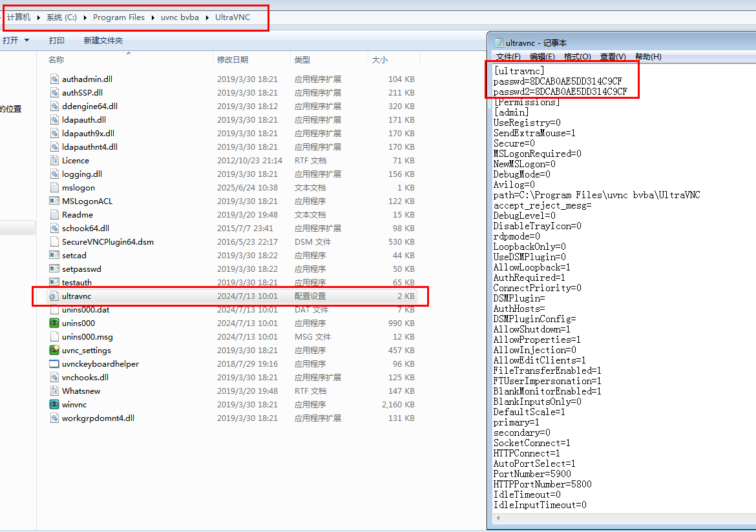Go to uvnc bvba in the address bar

pyautogui.click(x=180, y=17)
